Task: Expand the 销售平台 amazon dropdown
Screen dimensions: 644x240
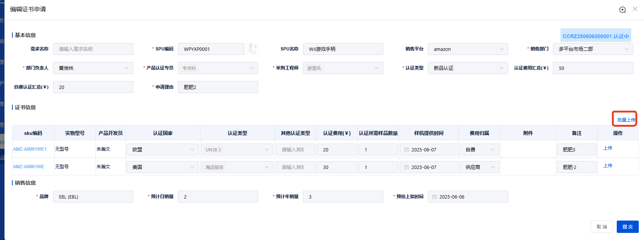Action: pos(468,49)
